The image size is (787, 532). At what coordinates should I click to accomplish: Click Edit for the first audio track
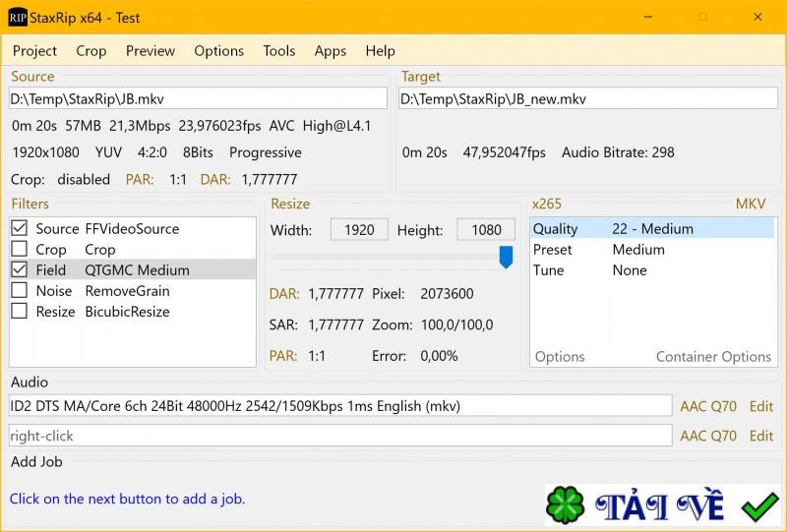tap(760, 406)
